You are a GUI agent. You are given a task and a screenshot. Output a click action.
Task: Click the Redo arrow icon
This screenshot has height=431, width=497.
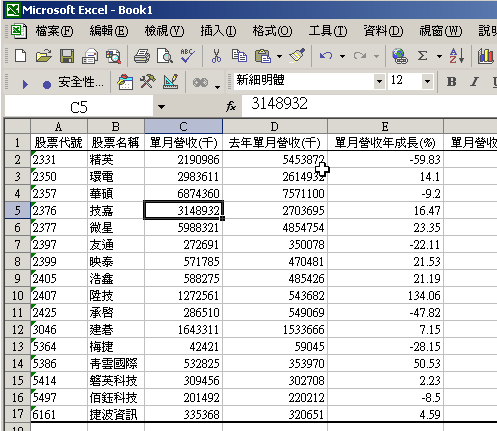(x=360, y=56)
